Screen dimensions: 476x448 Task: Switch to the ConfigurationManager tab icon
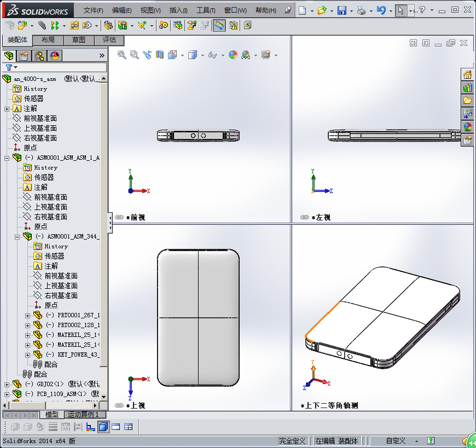39,55
